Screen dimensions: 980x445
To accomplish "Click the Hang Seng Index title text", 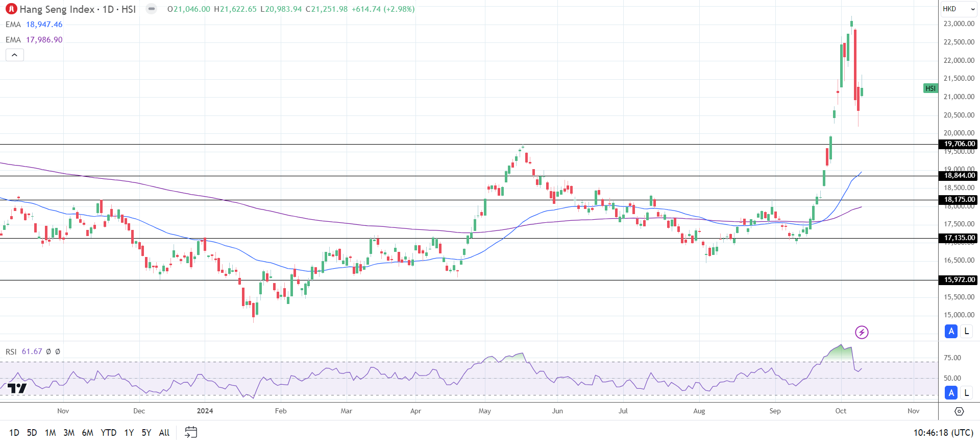I will (x=57, y=9).
